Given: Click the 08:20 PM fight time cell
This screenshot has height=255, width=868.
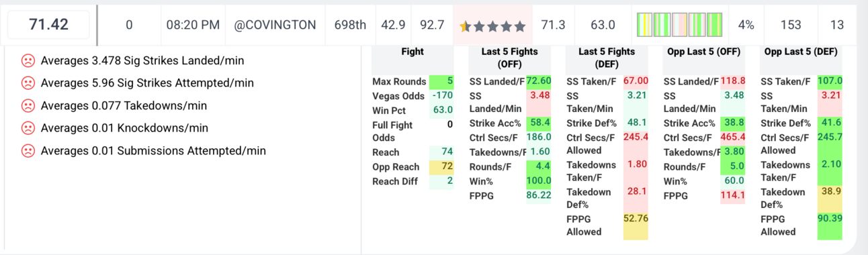Looking at the screenshot, I should click(193, 25).
